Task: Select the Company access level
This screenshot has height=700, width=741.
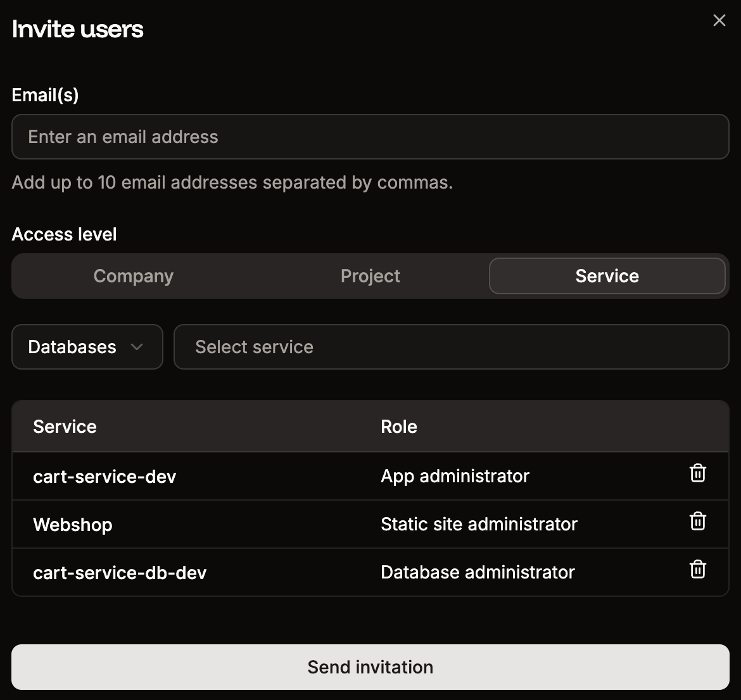Action: (x=133, y=276)
